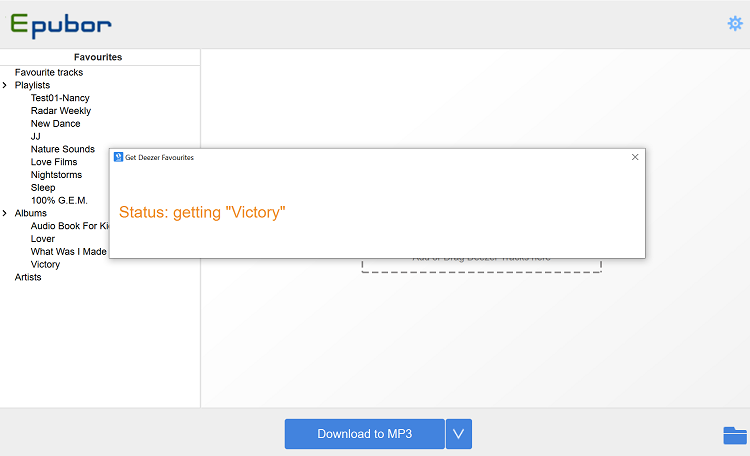This screenshot has height=456, width=750.
Task: Close the Get Deezer Favourites dialog
Action: 635,157
